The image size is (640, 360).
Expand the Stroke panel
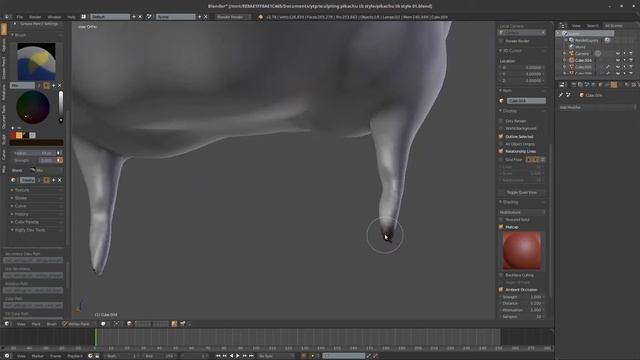[x=20, y=198]
